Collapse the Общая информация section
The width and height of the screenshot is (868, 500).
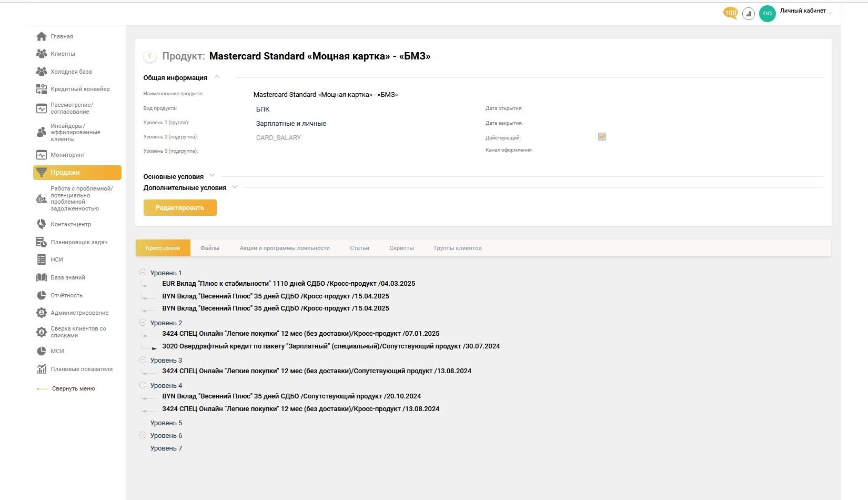coord(217,77)
